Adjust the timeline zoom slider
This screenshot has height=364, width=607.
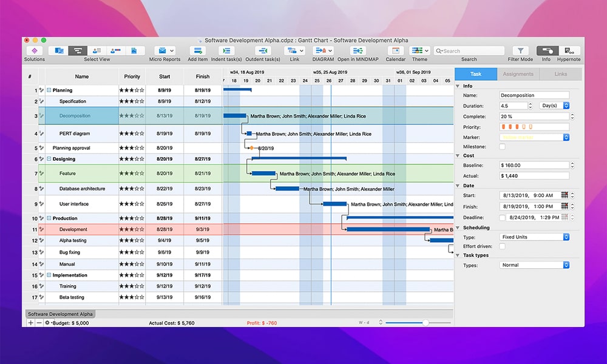(x=426, y=323)
